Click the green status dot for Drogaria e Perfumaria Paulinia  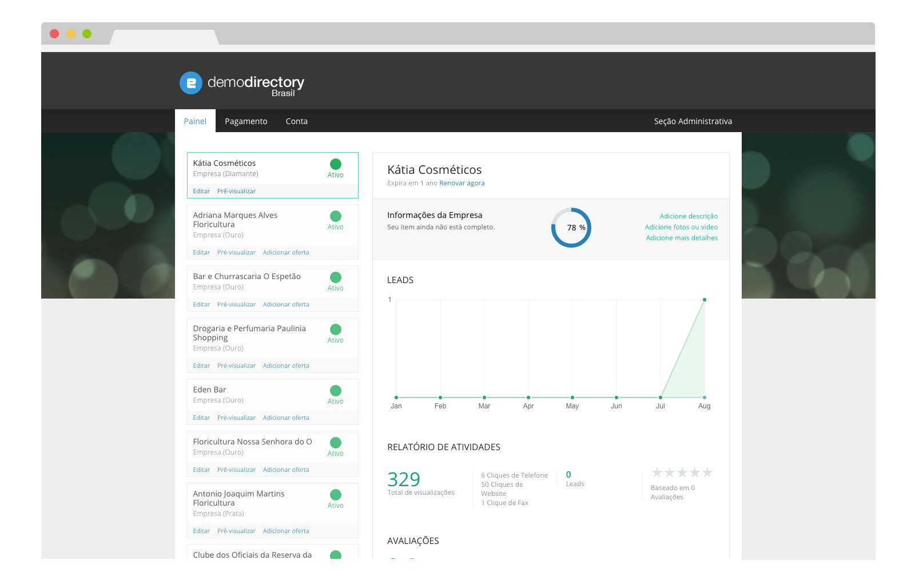tap(336, 329)
